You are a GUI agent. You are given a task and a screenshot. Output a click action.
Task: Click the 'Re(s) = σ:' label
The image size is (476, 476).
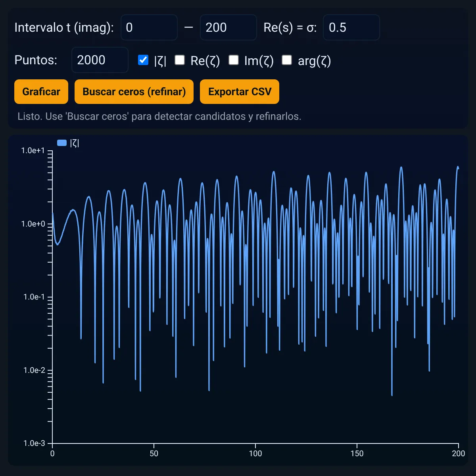point(290,27)
